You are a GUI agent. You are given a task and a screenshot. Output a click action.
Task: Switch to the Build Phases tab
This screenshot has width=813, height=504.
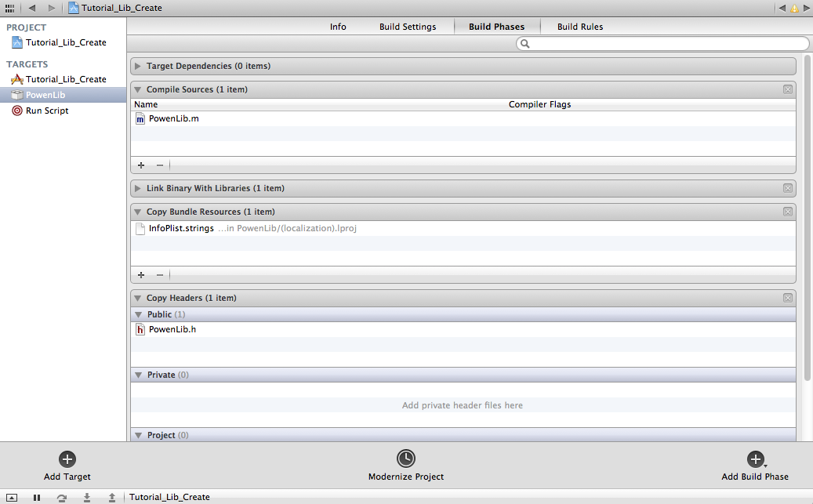tap(497, 27)
